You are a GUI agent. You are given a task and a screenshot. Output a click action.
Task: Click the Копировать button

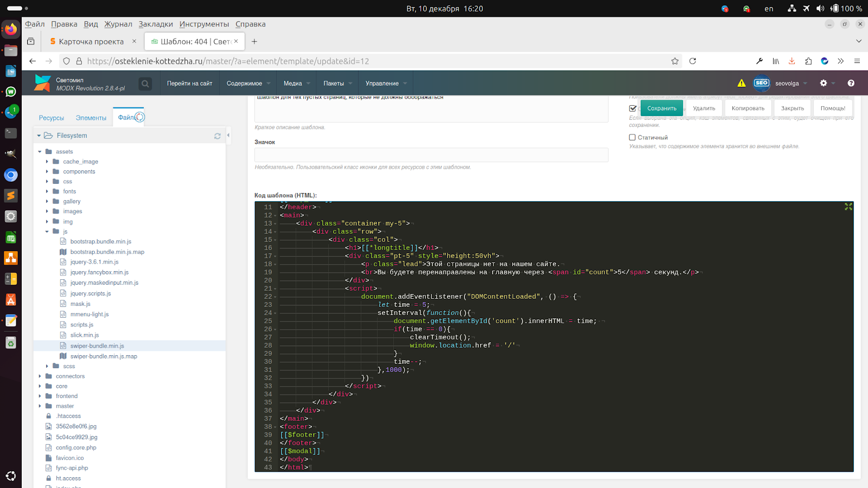click(x=748, y=108)
